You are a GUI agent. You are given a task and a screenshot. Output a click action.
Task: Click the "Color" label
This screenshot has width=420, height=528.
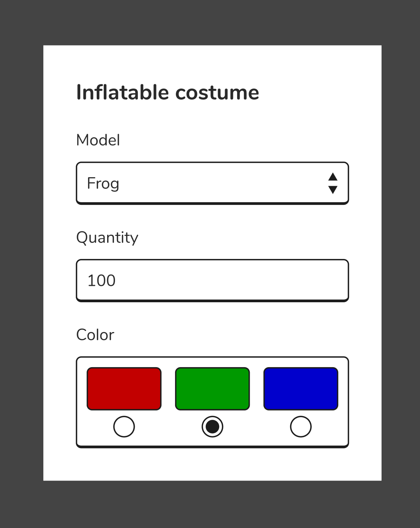(x=95, y=335)
